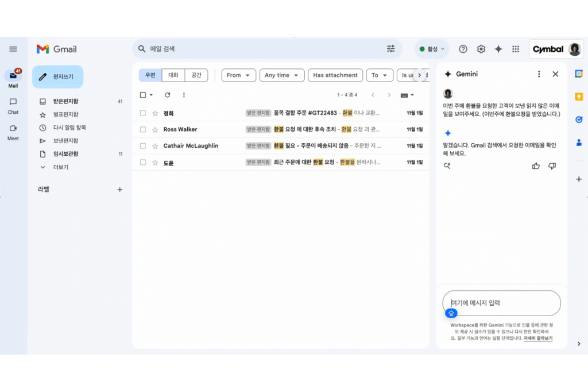Screen dimensions: 588x392
Task: Expand the Any time filter dropdown
Action: pos(281,75)
